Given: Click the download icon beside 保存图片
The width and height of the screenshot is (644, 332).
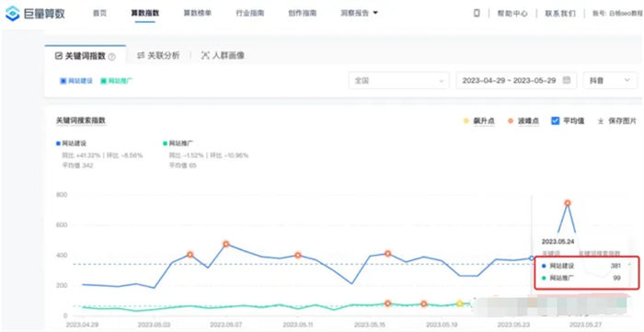Looking at the screenshot, I should tap(600, 121).
